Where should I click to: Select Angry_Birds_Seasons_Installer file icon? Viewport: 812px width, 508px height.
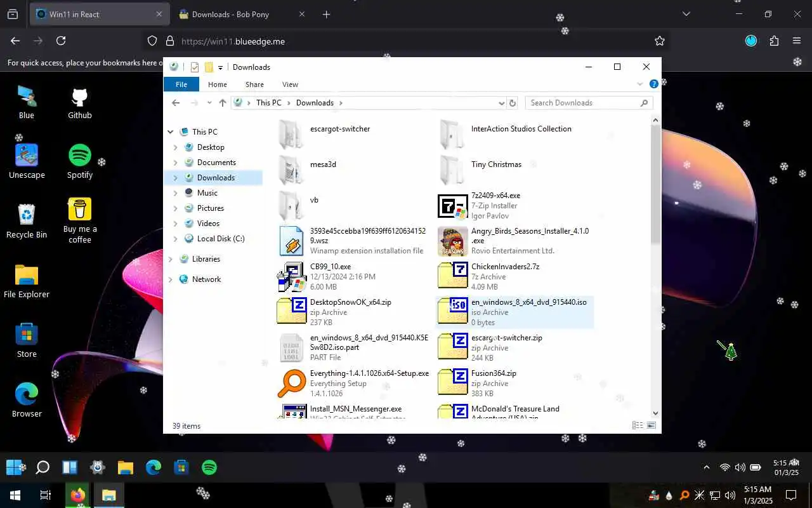click(453, 241)
